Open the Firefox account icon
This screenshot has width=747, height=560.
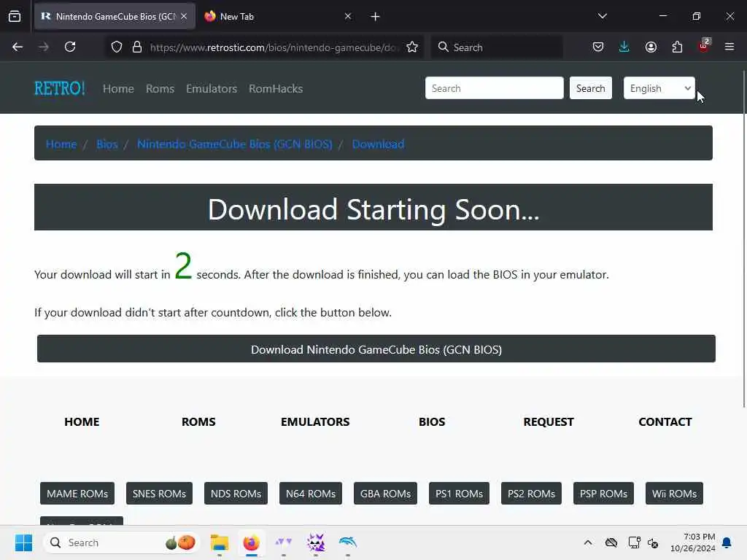point(651,47)
